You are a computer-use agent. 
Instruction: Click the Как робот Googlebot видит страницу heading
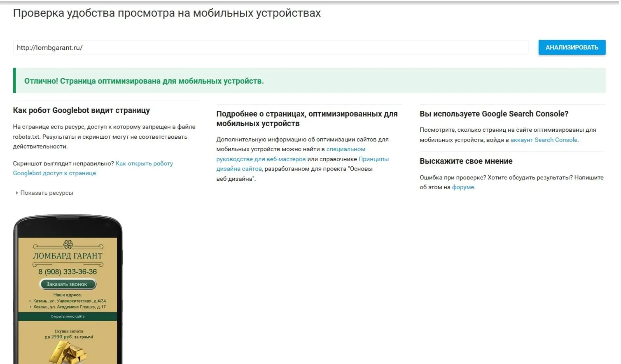tap(81, 110)
